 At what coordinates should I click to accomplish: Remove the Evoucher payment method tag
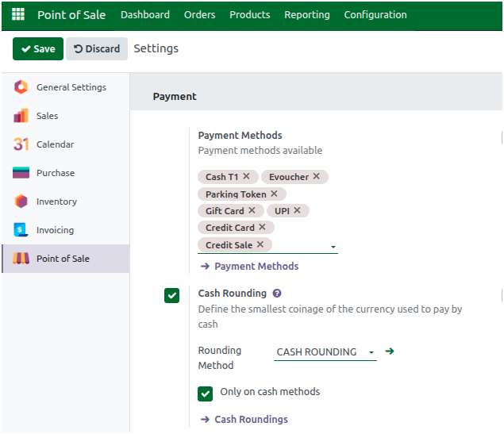coord(316,176)
